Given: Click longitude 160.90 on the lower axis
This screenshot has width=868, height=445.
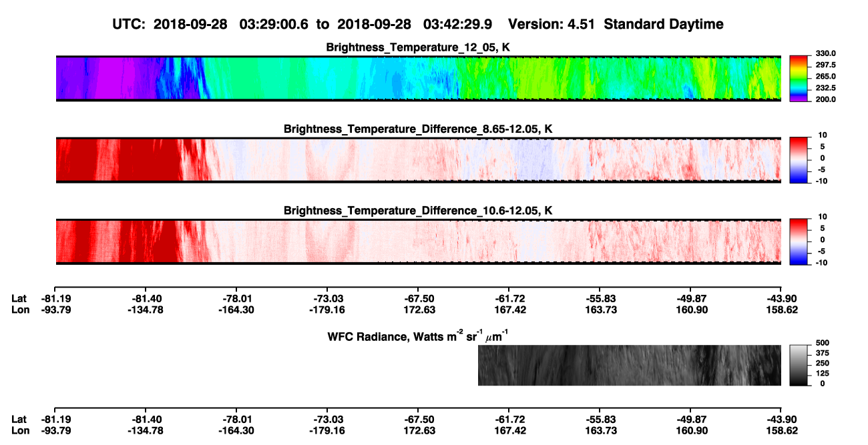Looking at the screenshot, I should tap(690, 430).
